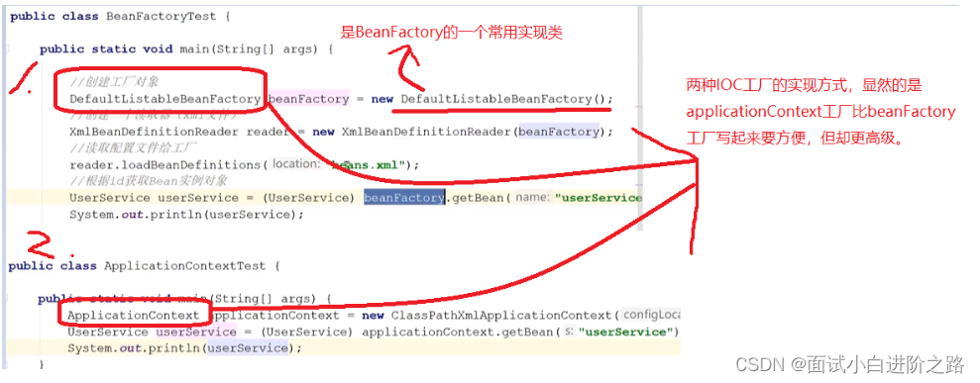Click userService variable declared in ApplicationContextTest
This screenshot has height=383, width=980.
tap(196, 332)
